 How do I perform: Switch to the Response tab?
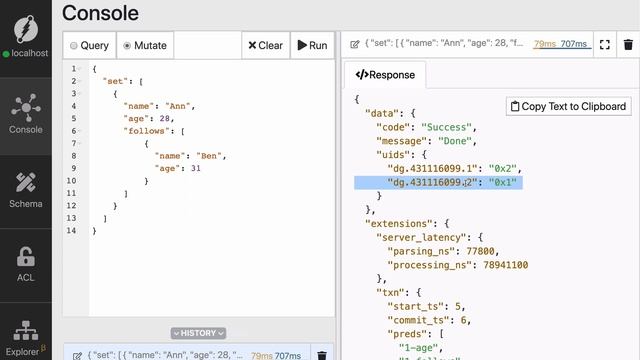coord(385,75)
